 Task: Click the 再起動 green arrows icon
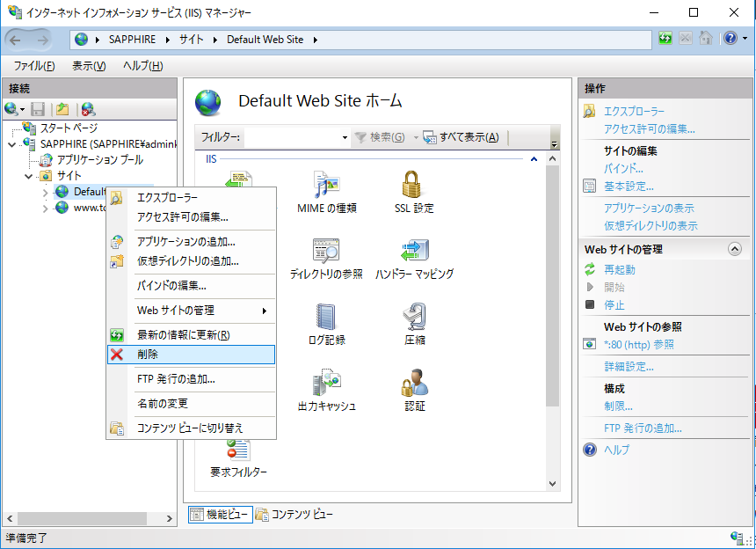pos(590,269)
